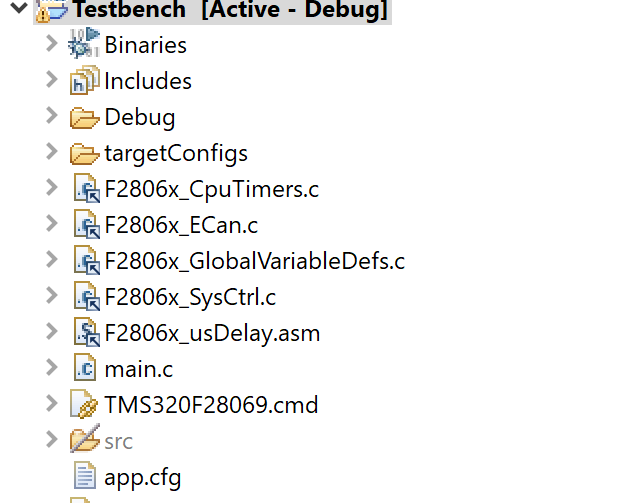Click the Binaries node icon

84,44
